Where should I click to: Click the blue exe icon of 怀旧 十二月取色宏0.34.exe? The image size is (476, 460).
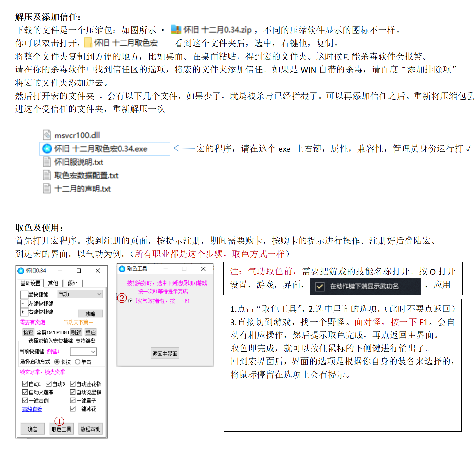[47, 148]
